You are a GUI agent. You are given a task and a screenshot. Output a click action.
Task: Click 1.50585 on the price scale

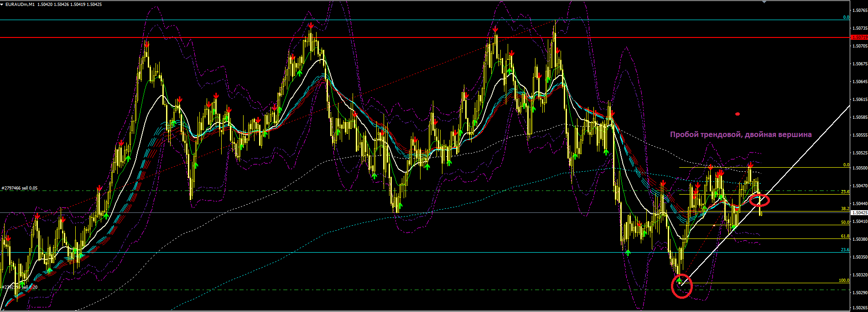click(x=859, y=117)
